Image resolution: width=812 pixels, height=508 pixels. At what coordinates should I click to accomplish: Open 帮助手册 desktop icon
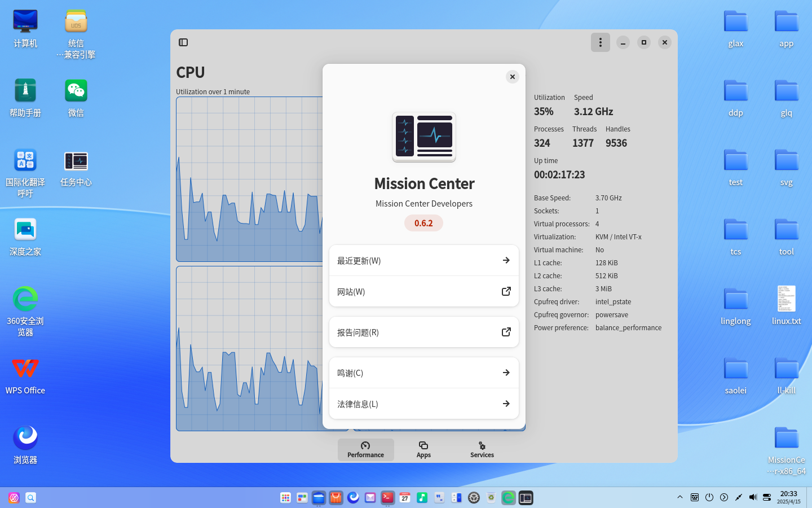pos(25,99)
